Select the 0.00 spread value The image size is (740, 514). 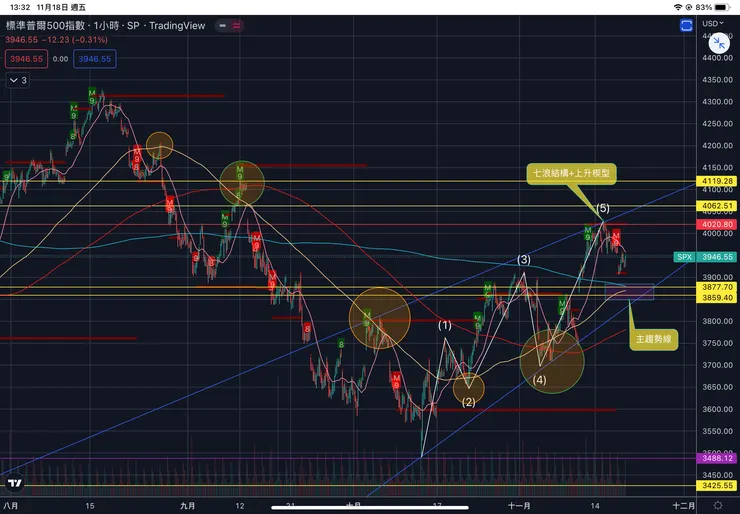(x=60, y=59)
